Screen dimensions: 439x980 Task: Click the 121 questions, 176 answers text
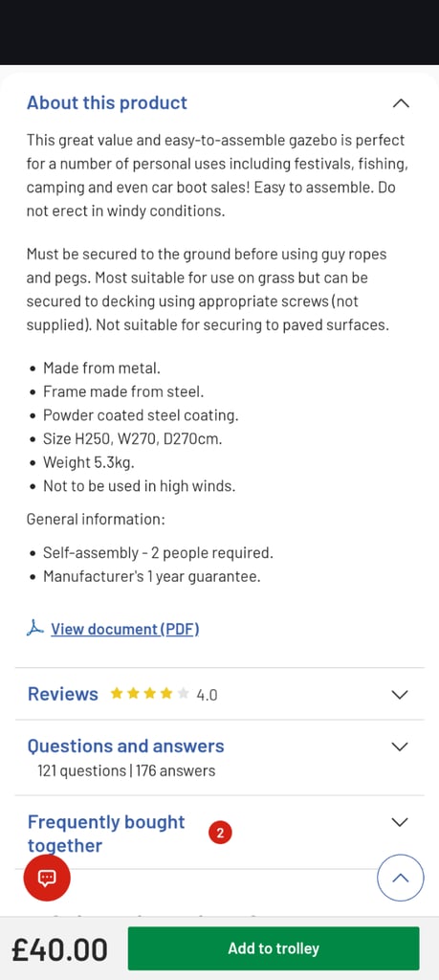click(126, 770)
